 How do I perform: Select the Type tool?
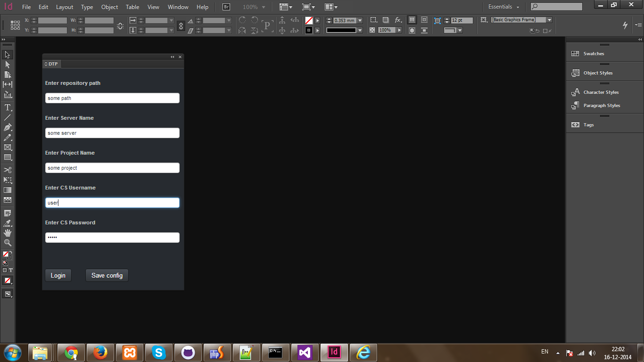(8, 107)
